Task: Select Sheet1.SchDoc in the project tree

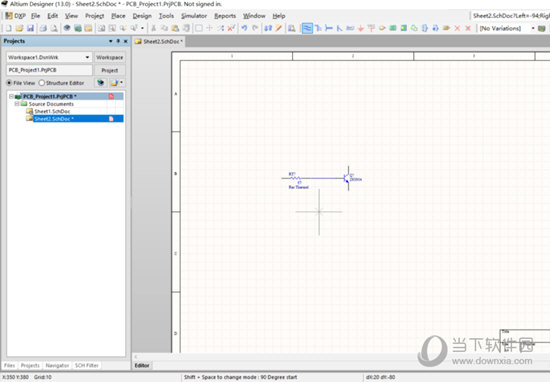Action: tap(52, 111)
